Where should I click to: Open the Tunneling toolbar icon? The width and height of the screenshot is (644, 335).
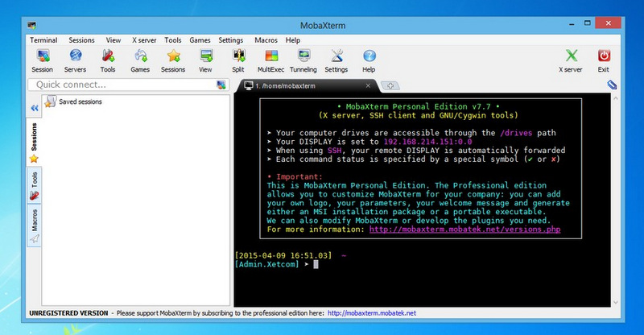[303, 60]
